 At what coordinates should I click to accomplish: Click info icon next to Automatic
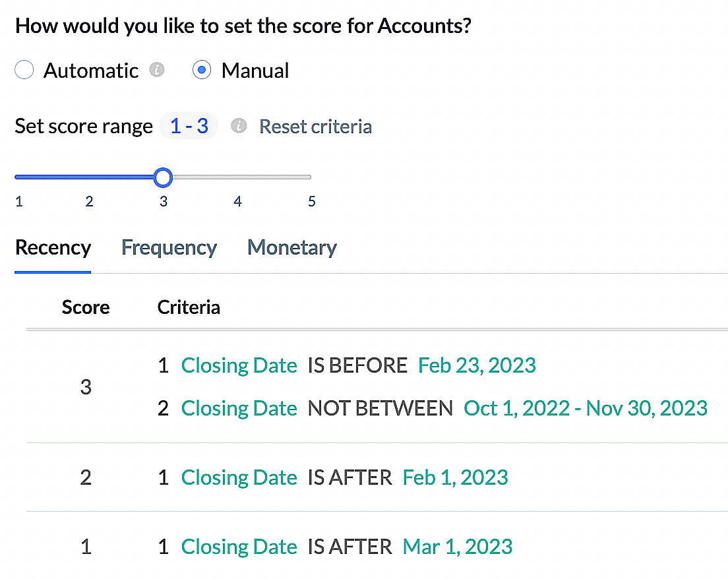(x=157, y=70)
